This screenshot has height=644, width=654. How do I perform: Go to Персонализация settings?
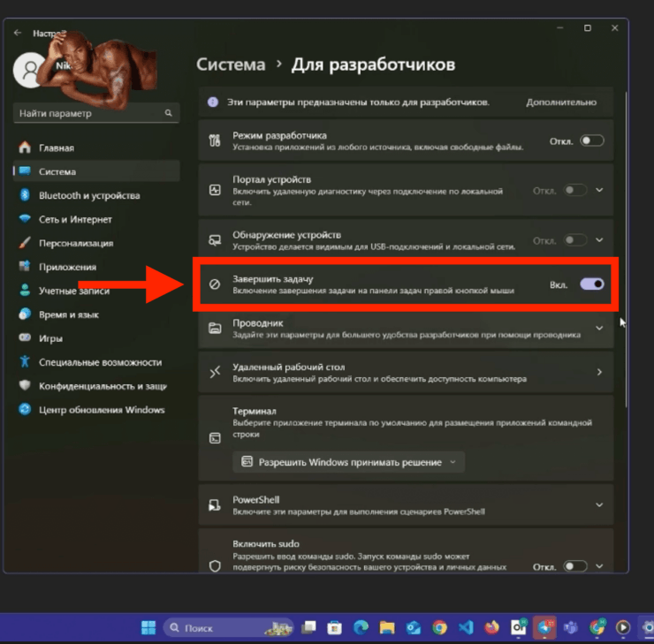point(75,243)
